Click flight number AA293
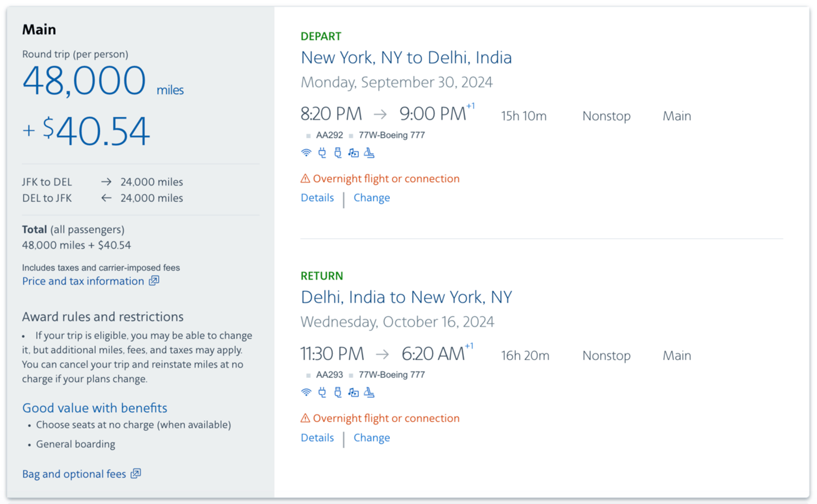This screenshot has width=817, height=504. tap(329, 375)
